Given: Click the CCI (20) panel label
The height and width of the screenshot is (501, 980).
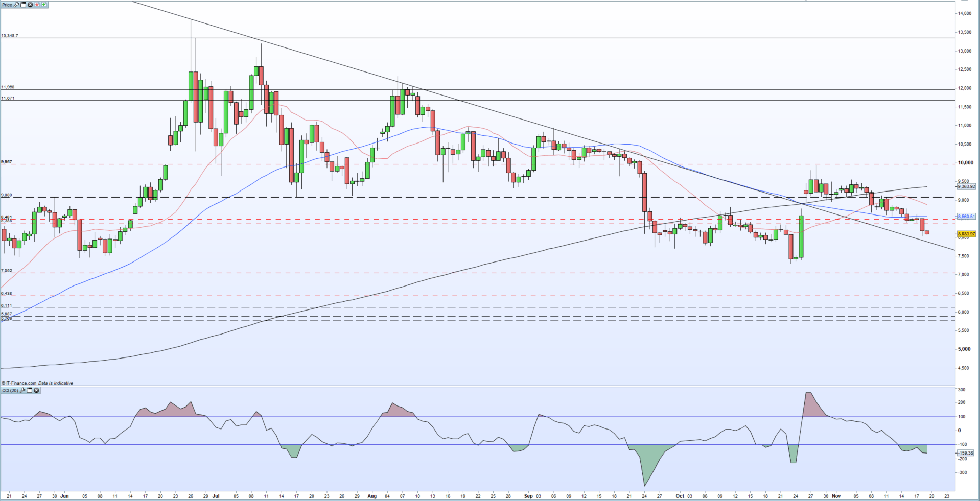Looking at the screenshot, I should click(x=10, y=390).
